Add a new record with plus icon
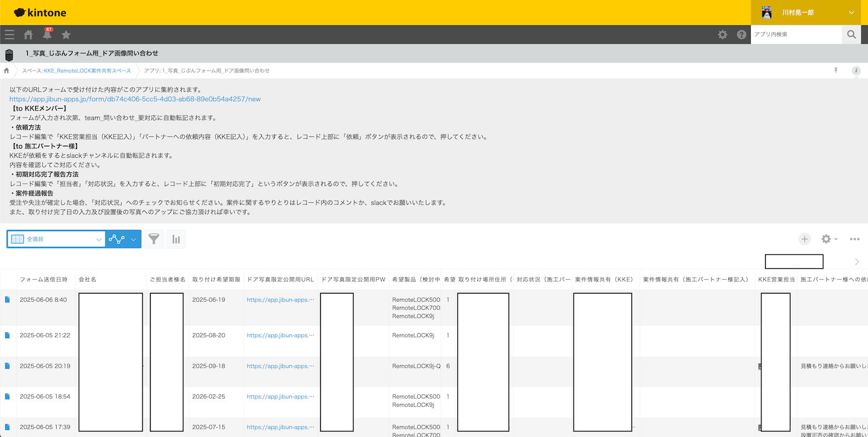868x437 pixels. tap(804, 239)
